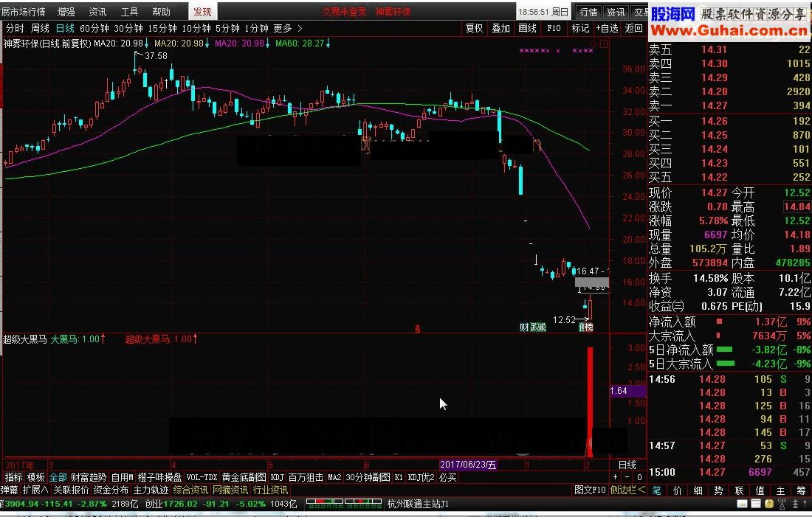
Task: Click the 1.64 value marker on axis
Action: tap(627, 391)
